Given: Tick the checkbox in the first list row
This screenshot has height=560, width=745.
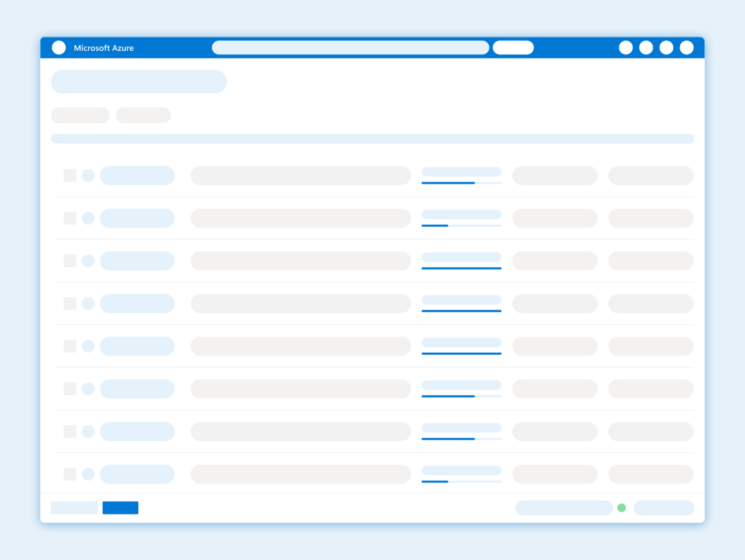Looking at the screenshot, I should pyautogui.click(x=70, y=175).
